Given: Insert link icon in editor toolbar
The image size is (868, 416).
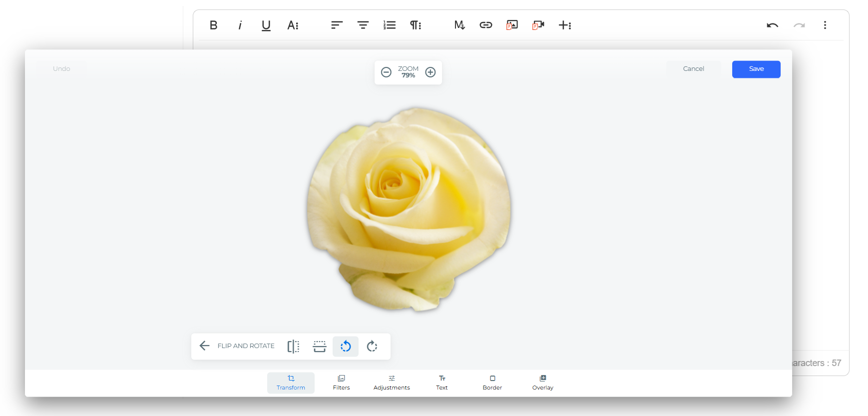Looking at the screenshot, I should (486, 25).
